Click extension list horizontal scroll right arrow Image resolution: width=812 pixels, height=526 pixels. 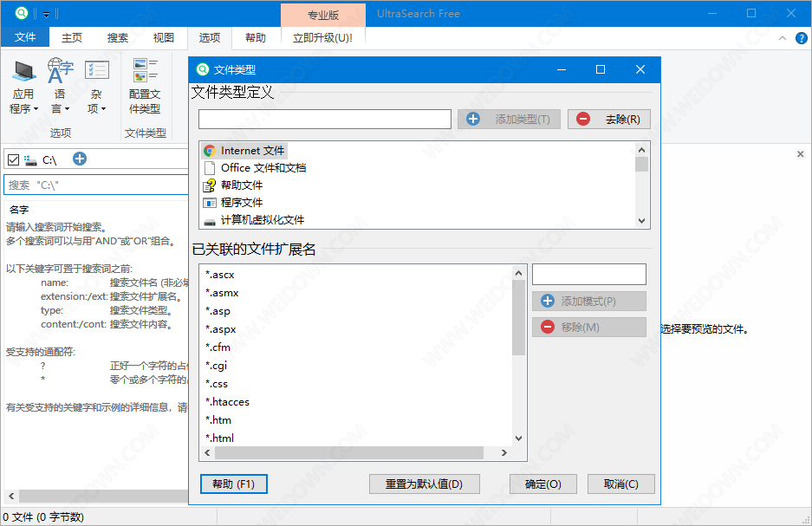coord(503,453)
